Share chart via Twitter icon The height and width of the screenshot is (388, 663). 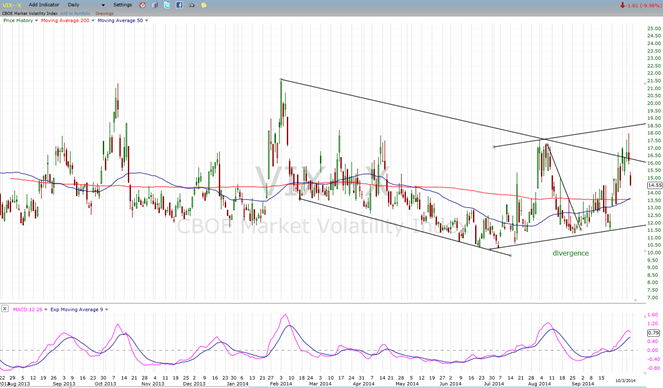(x=167, y=5)
